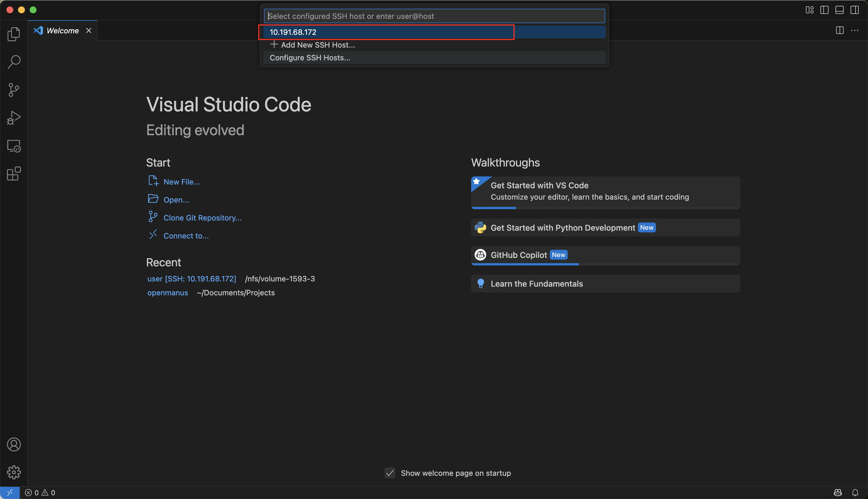Select SSH host 10.191.68.172
The width and height of the screenshot is (868, 499).
pos(434,32)
